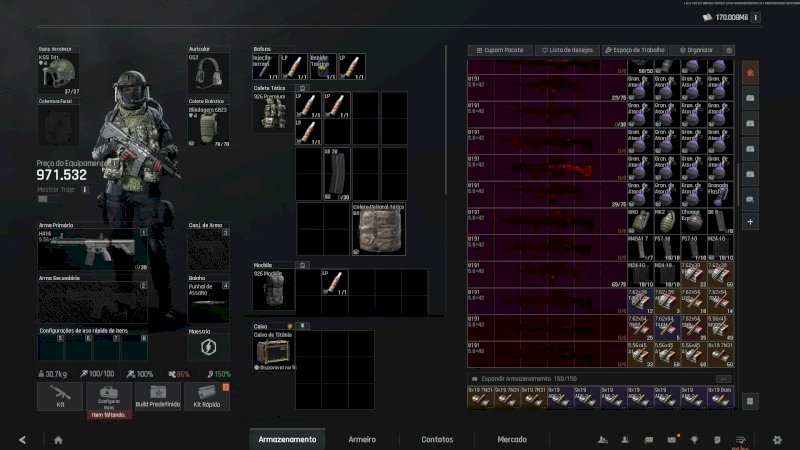This screenshot has width=800, height=450.
Task: Add a new storage box with plus icon
Action: [x=750, y=222]
